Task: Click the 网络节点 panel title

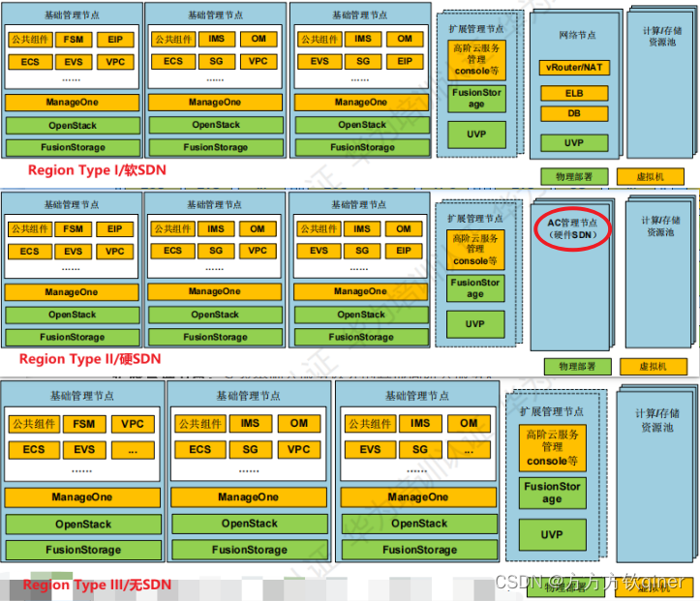Action: 577,36
